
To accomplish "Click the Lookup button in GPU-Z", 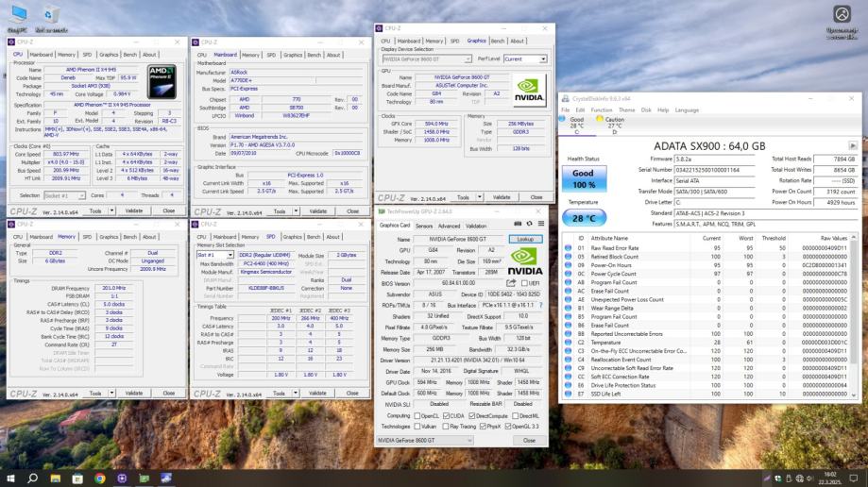I will [x=526, y=240].
